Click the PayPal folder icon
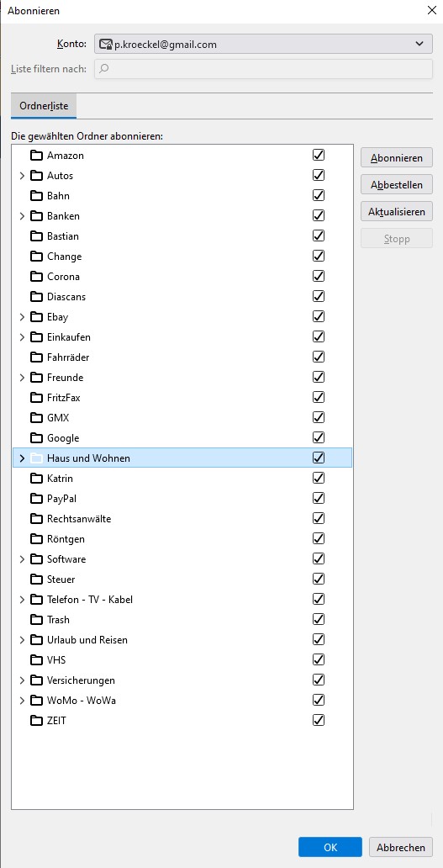Screen dimensions: 443x868 (36, 498)
